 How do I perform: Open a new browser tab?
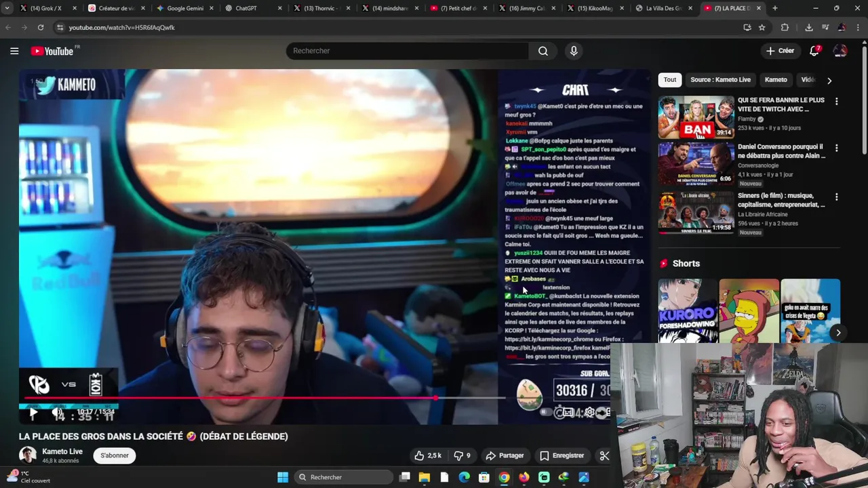[x=774, y=8]
